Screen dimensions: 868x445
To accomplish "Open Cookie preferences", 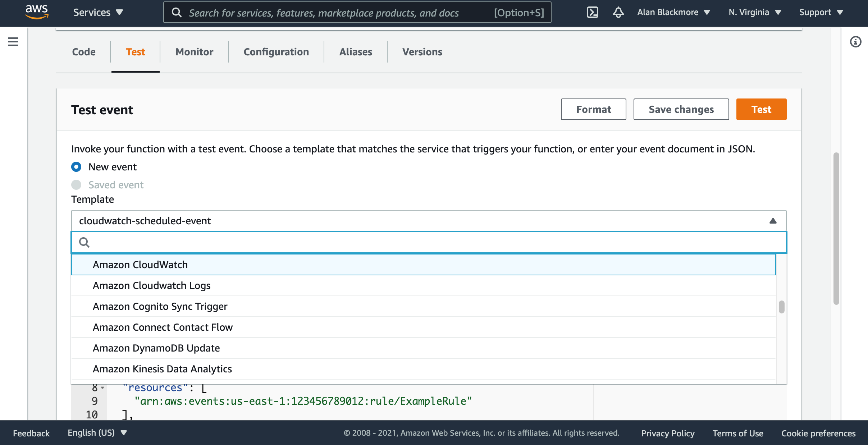I will pyautogui.click(x=818, y=433).
